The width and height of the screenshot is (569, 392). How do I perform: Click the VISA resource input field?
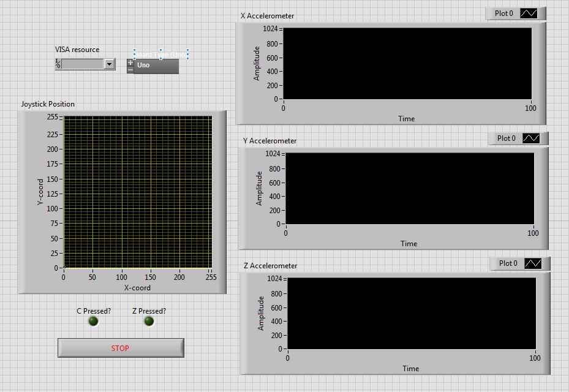tap(82, 64)
